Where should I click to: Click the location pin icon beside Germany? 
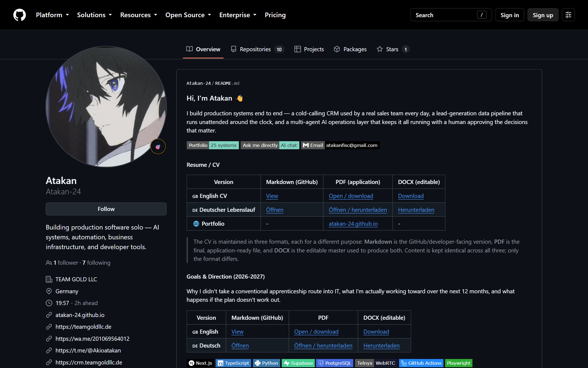(x=49, y=291)
